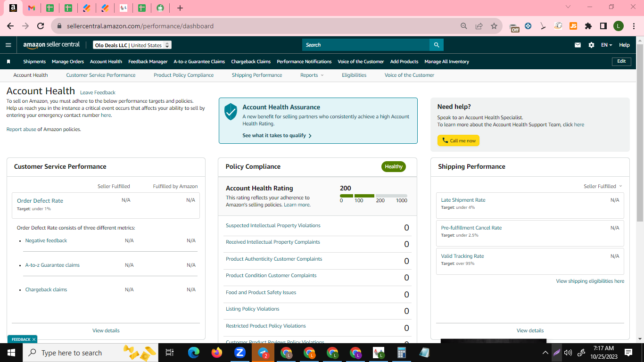Open the Chrome profile avatar L
The image size is (644, 362).
(618, 26)
